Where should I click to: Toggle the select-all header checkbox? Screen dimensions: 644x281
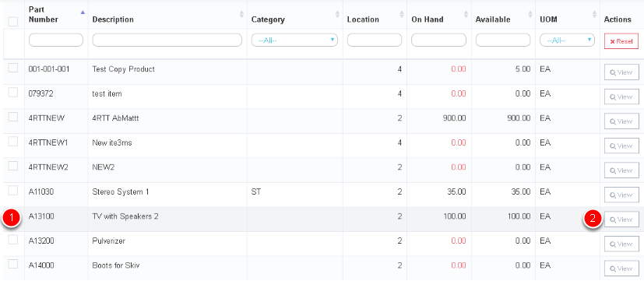coord(13,21)
